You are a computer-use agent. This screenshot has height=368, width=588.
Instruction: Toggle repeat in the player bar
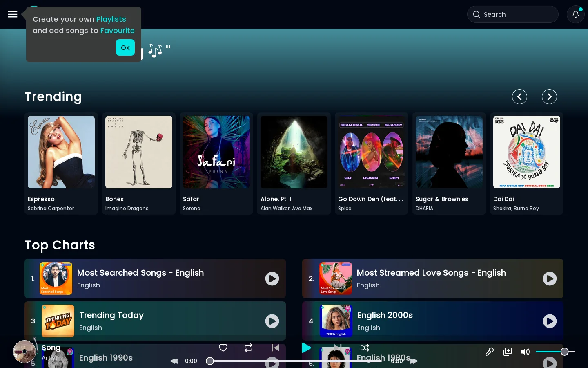(x=248, y=348)
